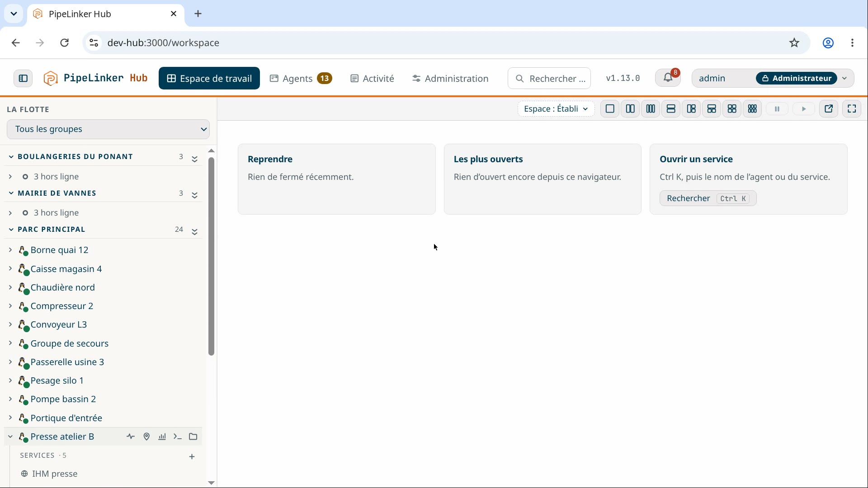This screenshot has height=488, width=868.
Task: Click the Rechercher Ctrl K button
Action: click(708, 198)
